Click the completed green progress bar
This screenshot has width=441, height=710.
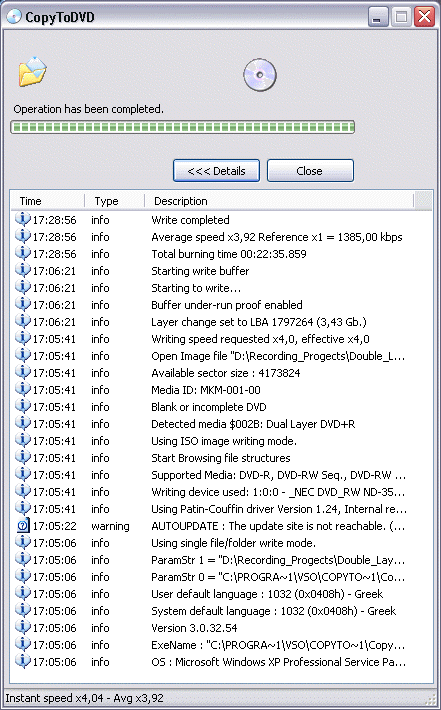click(182, 127)
